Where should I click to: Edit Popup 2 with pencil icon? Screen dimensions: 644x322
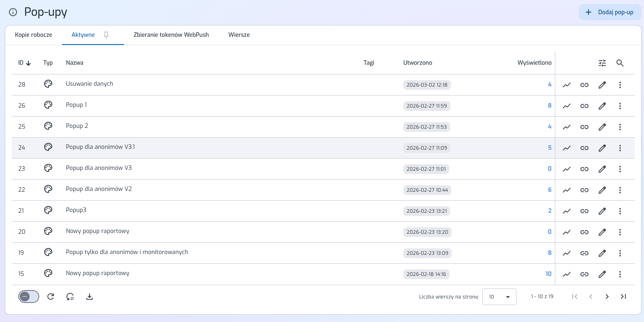[602, 127]
